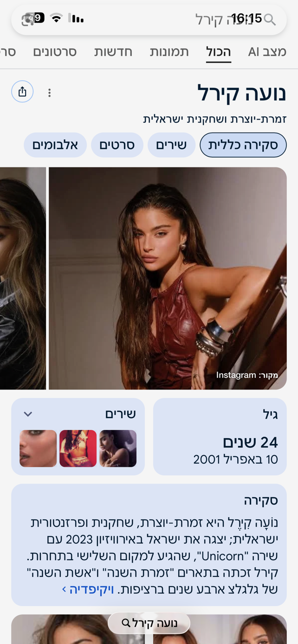Open the main Instagram photo of Noa Kirel
Screen dimensions: 298x644
[168, 278]
